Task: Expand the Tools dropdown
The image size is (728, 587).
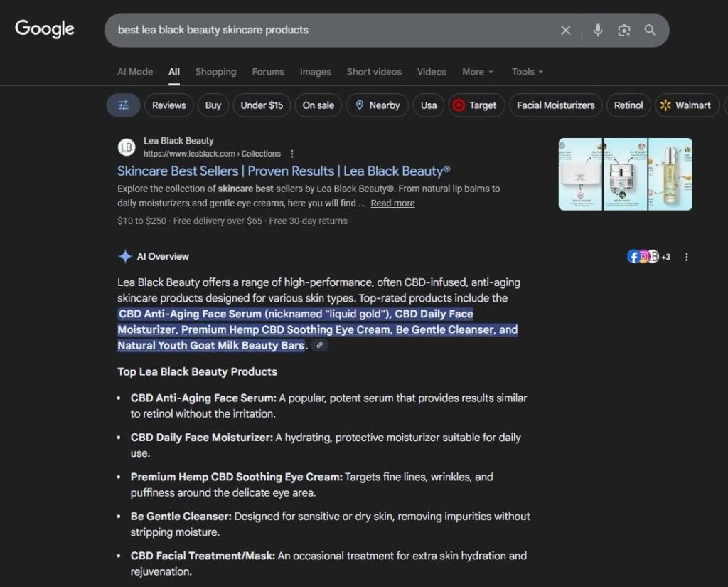Action: coord(527,72)
